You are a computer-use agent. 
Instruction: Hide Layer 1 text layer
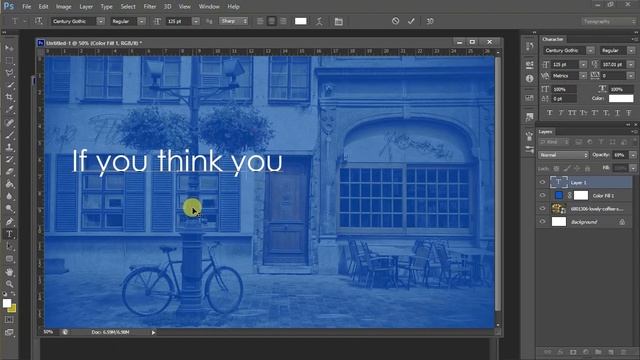click(x=542, y=182)
